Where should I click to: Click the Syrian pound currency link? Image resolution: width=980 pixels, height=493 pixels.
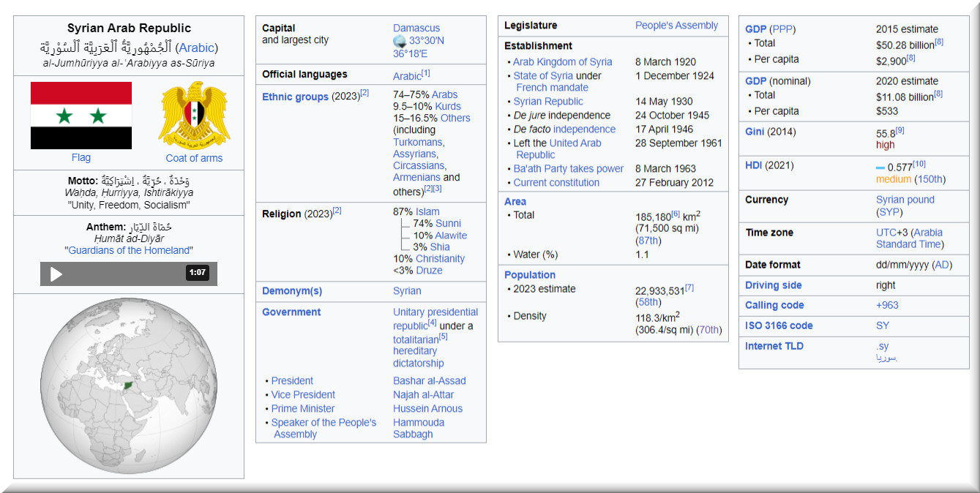point(905,200)
